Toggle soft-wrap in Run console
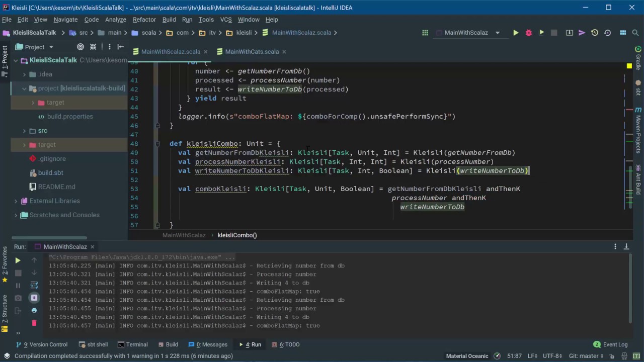This screenshot has height=362, width=644. (x=34, y=286)
